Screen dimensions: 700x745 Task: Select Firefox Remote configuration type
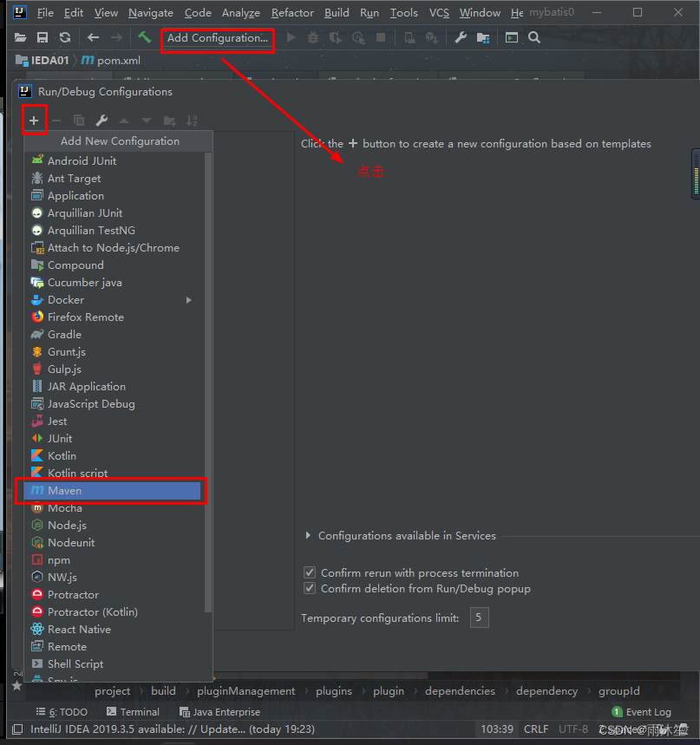(114, 317)
